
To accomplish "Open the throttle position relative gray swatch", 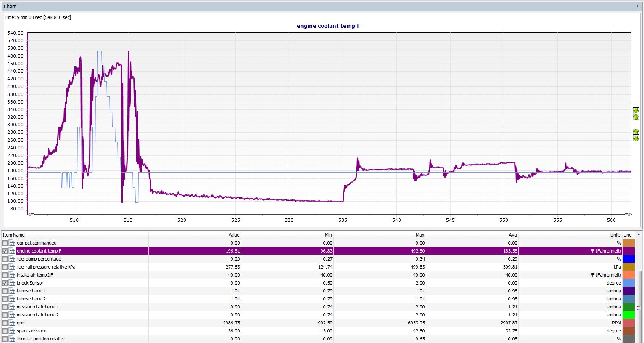I will (629, 339).
